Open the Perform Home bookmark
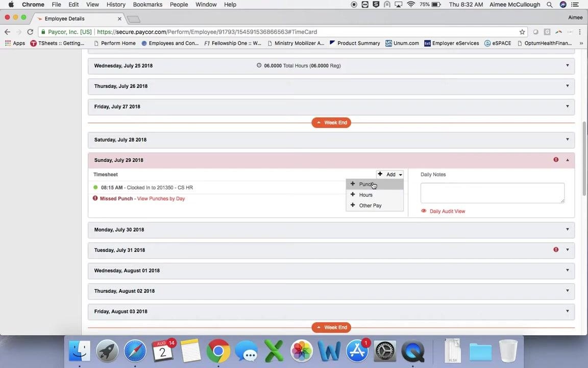 point(114,43)
